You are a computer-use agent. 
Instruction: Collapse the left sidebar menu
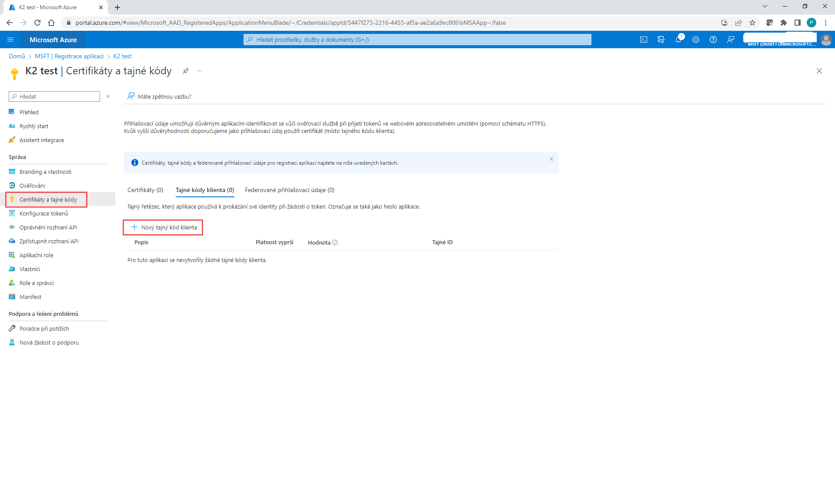108,96
